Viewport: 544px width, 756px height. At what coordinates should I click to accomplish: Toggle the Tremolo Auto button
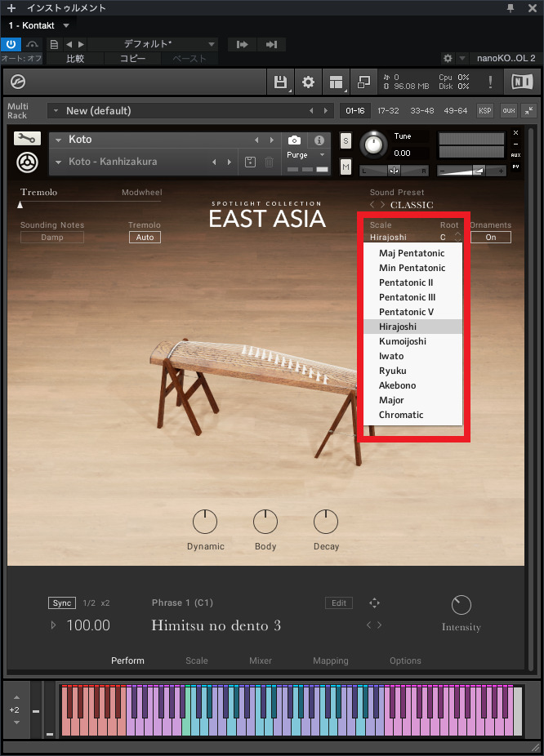click(145, 238)
